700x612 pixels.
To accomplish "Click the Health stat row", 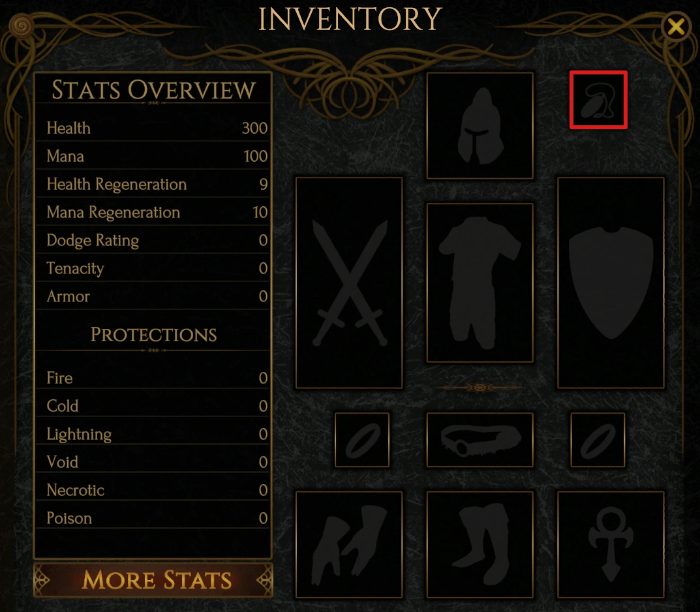I will click(153, 128).
